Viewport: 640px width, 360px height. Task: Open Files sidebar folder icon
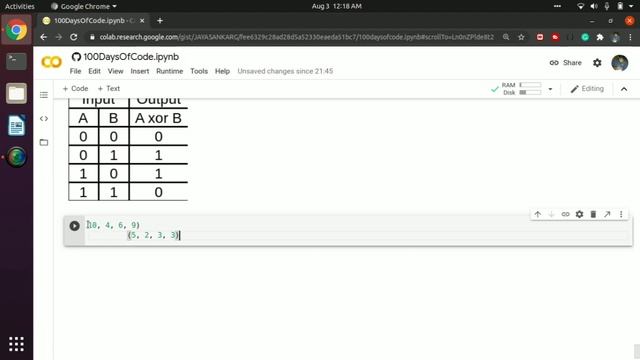44,142
